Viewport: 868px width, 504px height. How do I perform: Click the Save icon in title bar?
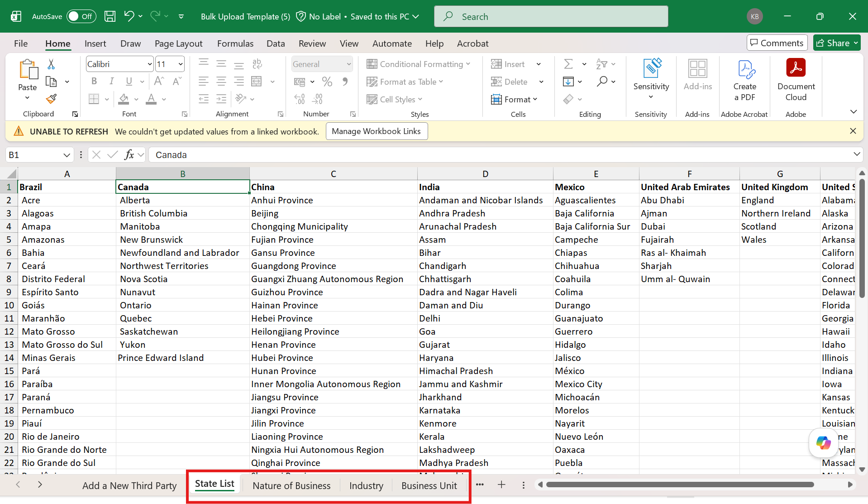pyautogui.click(x=110, y=17)
